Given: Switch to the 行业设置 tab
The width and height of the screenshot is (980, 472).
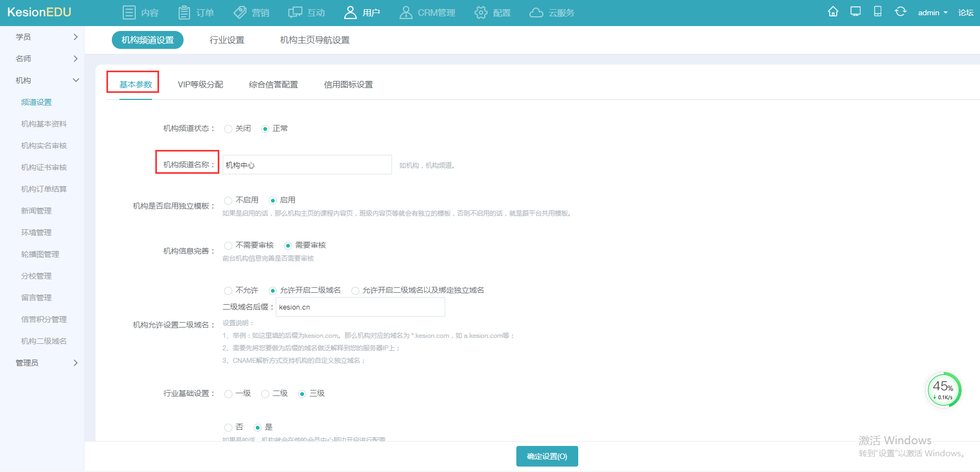Looking at the screenshot, I should pos(227,40).
